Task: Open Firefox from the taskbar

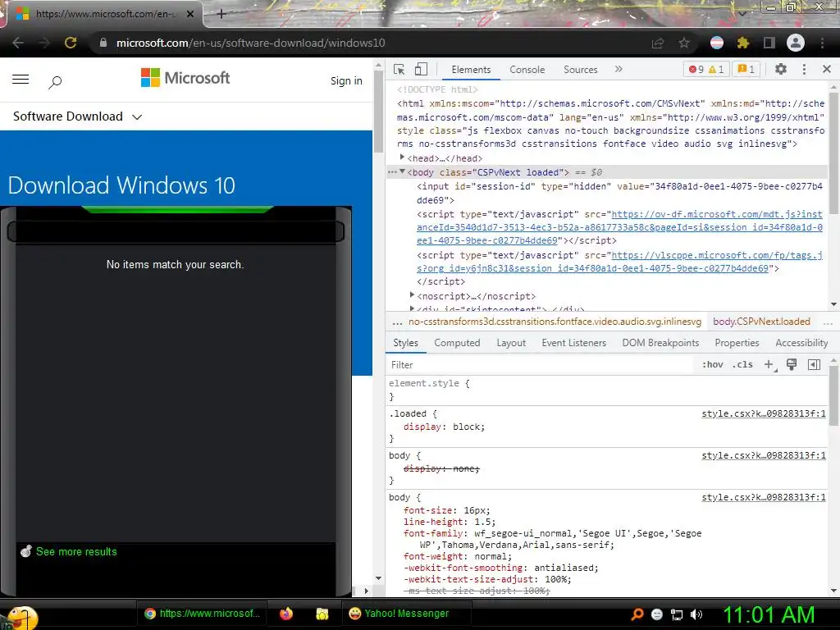Action: click(286, 614)
